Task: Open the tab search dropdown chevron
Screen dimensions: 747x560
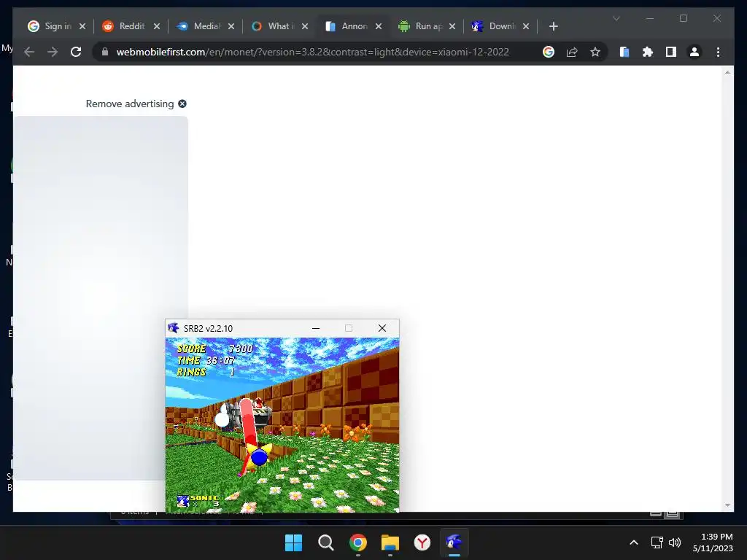Action: 616,18
